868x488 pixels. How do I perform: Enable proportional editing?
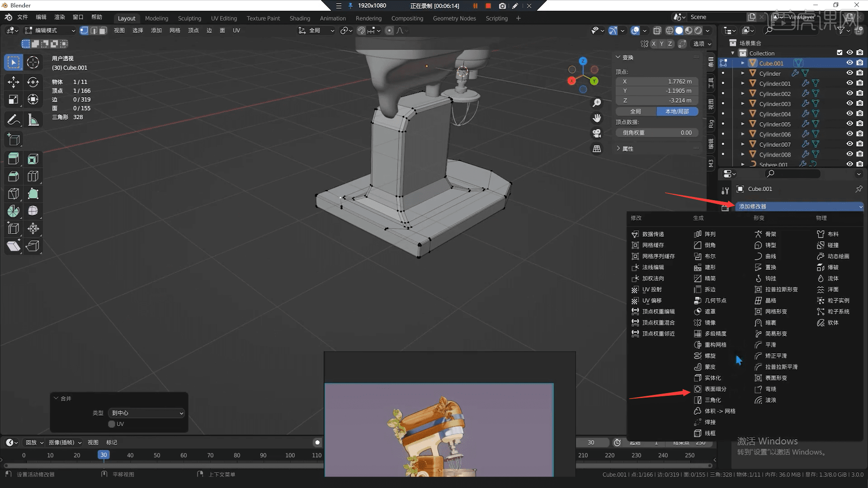(389, 30)
